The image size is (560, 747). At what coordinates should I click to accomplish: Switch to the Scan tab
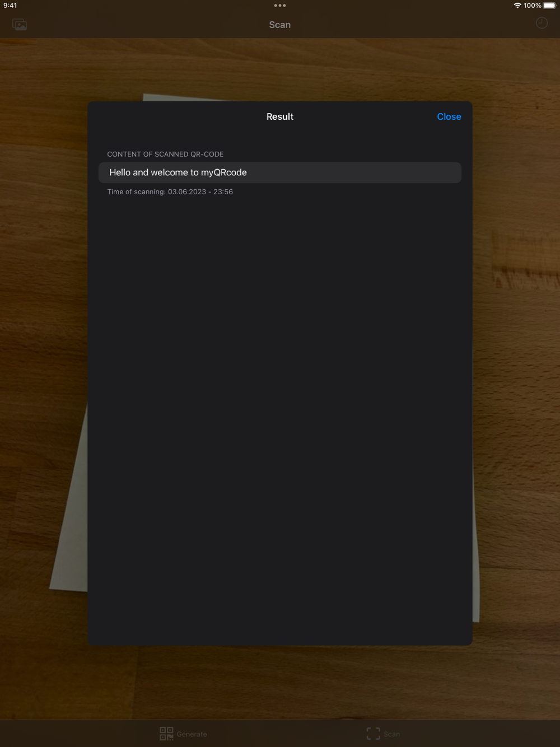(x=383, y=734)
